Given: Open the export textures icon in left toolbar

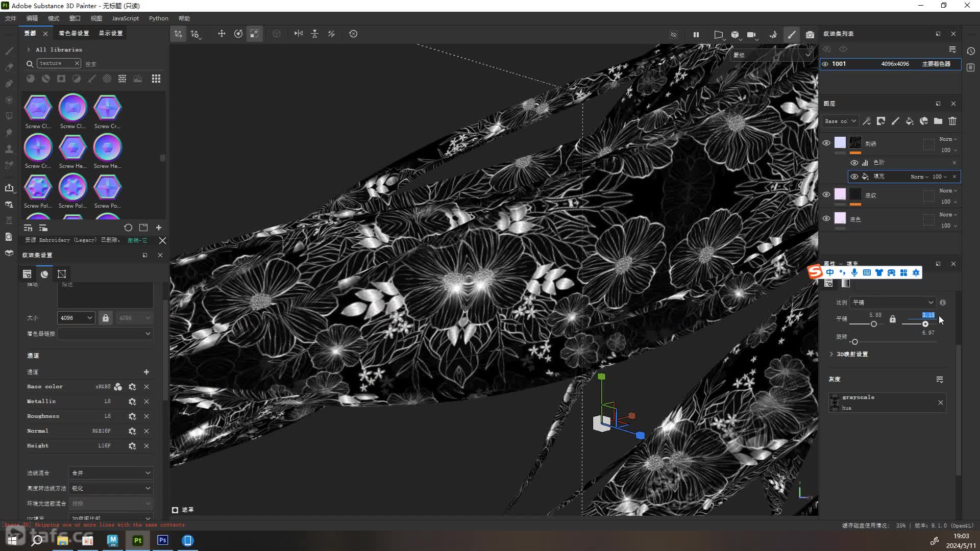Looking at the screenshot, I should 9,188.
